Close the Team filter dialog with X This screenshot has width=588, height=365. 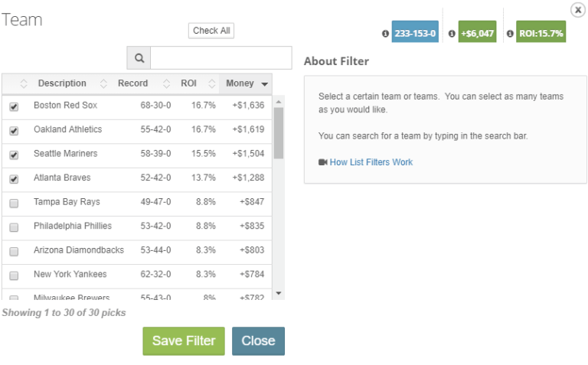pos(578,10)
